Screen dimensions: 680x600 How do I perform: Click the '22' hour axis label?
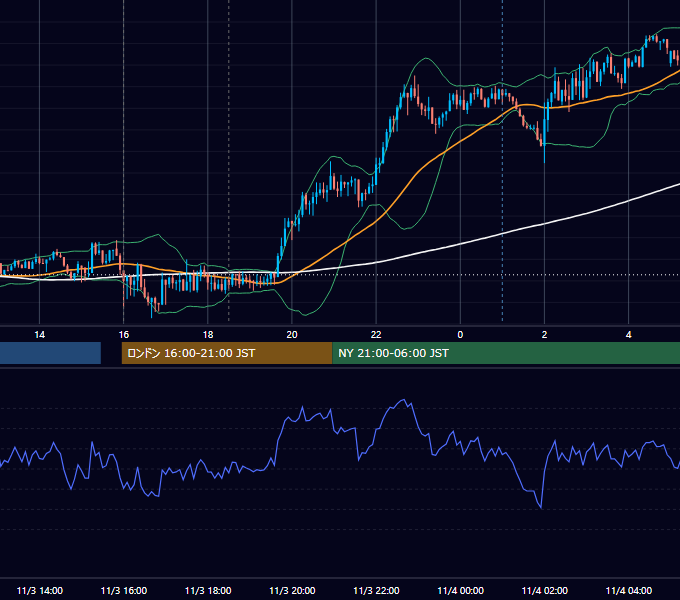pos(376,335)
